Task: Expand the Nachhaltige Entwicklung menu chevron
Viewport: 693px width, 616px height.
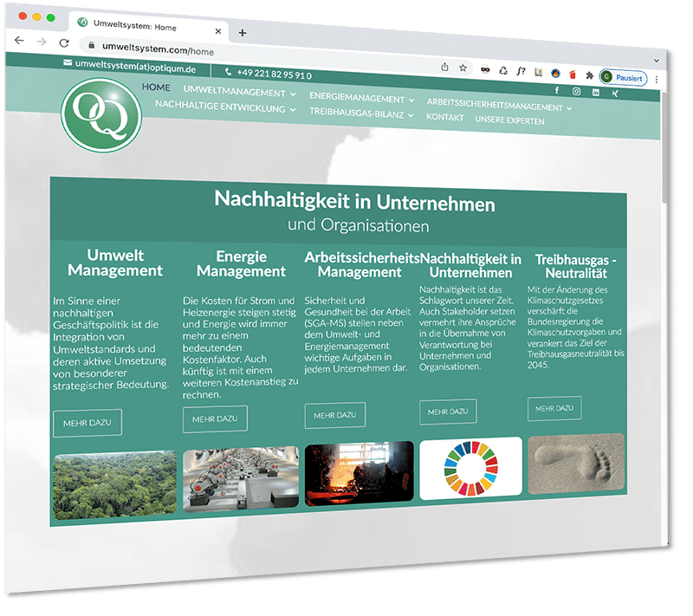Action: (x=293, y=109)
